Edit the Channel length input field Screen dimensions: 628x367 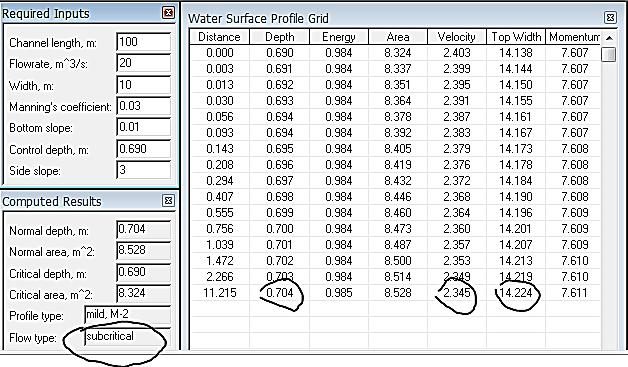point(144,42)
